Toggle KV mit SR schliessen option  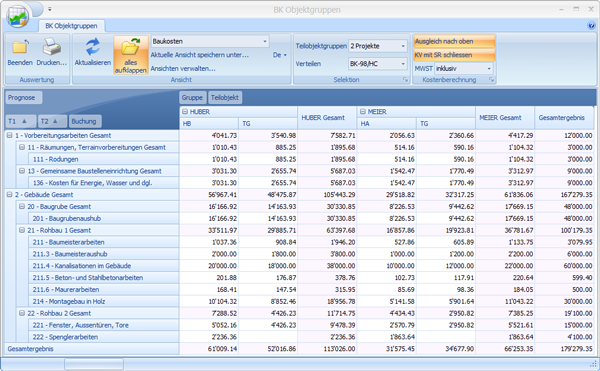pyautogui.click(x=454, y=55)
